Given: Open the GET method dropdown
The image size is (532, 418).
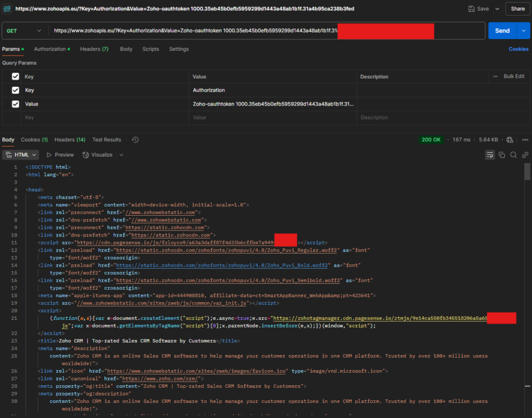Looking at the screenshot, I should (24, 31).
